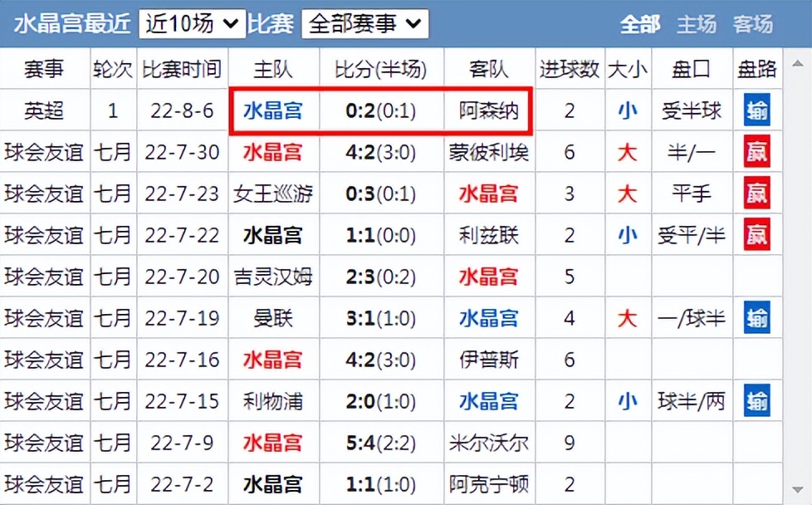
Task: Click the 输 badge on the 曼联 row
Action: 756,318
